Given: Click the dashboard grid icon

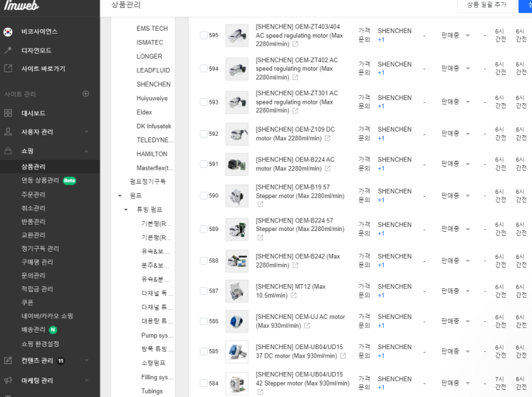Looking at the screenshot, I should point(8,113).
